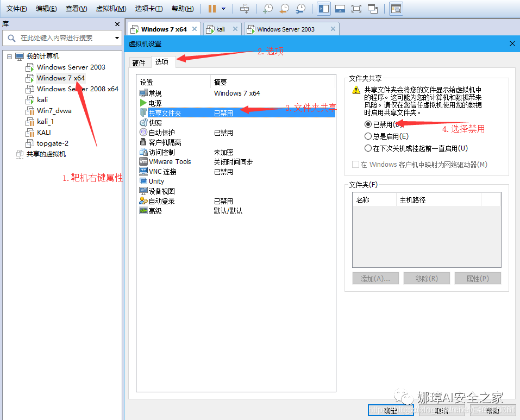Click the library search input field
This screenshot has height=420, width=520.
(x=62, y=38)
